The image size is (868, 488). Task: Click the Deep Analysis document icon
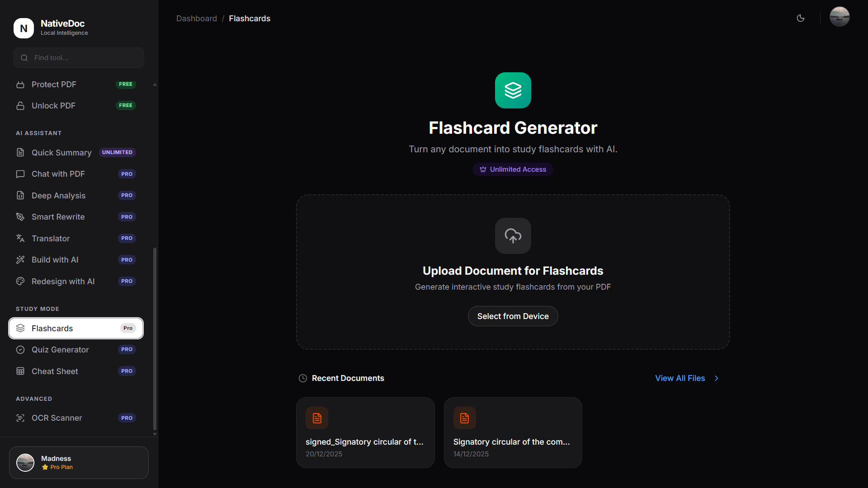[x=20, y=195]
